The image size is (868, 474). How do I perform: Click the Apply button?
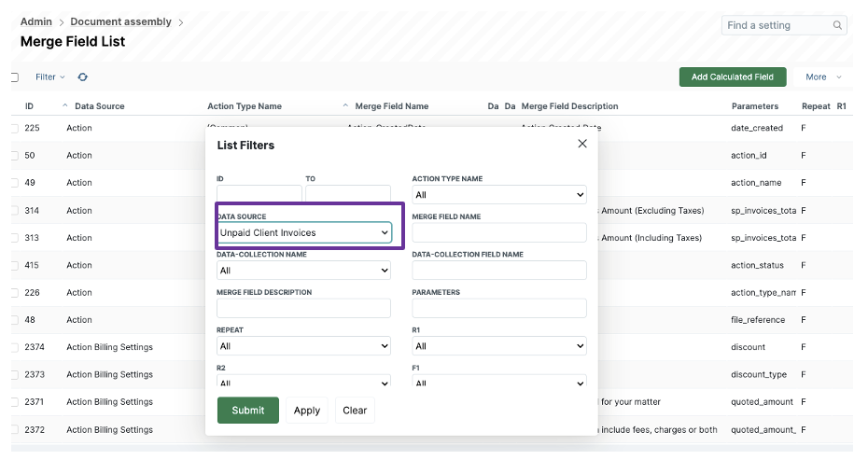tap(307, 411)
